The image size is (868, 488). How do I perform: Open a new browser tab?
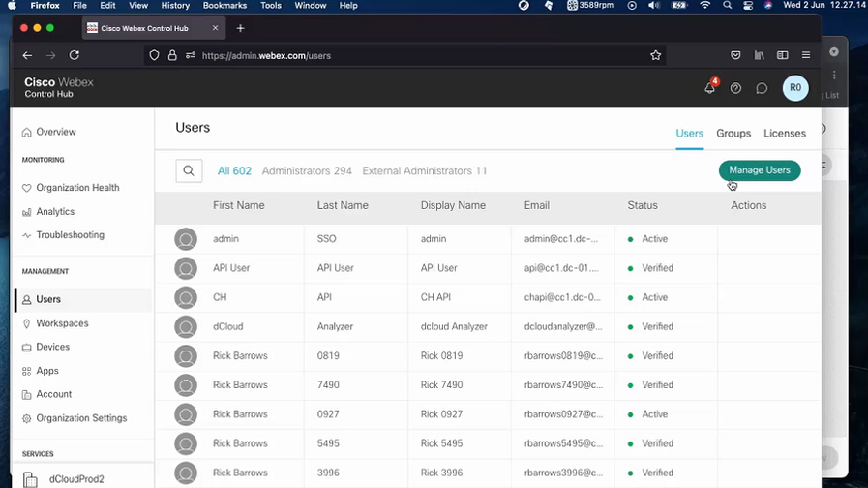pyautogui.click(x=241, y=28)
